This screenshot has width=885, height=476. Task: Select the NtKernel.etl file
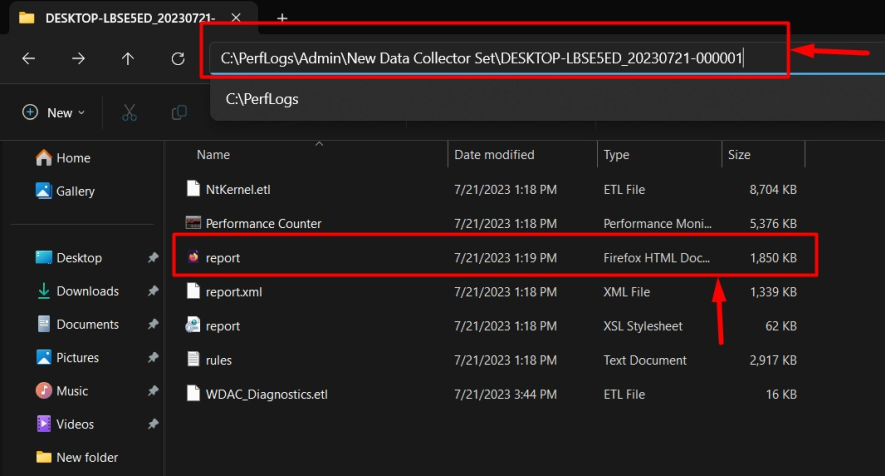click(x=237, y=188)
